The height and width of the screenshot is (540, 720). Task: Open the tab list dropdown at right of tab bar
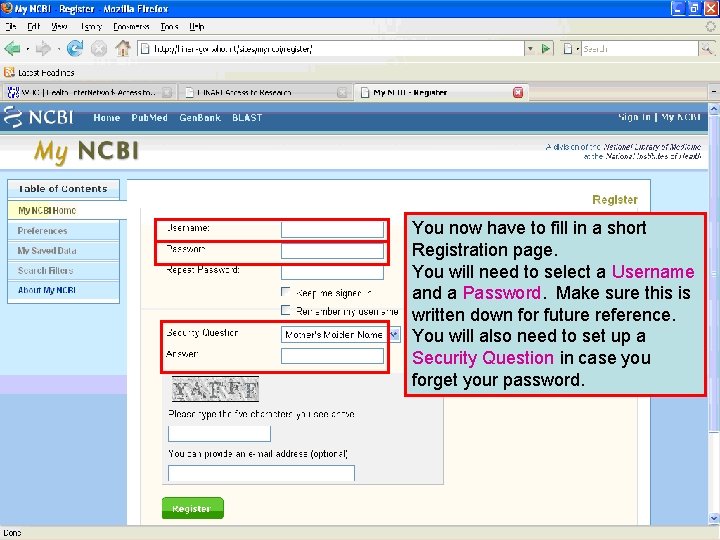click(x=714, y=92)
